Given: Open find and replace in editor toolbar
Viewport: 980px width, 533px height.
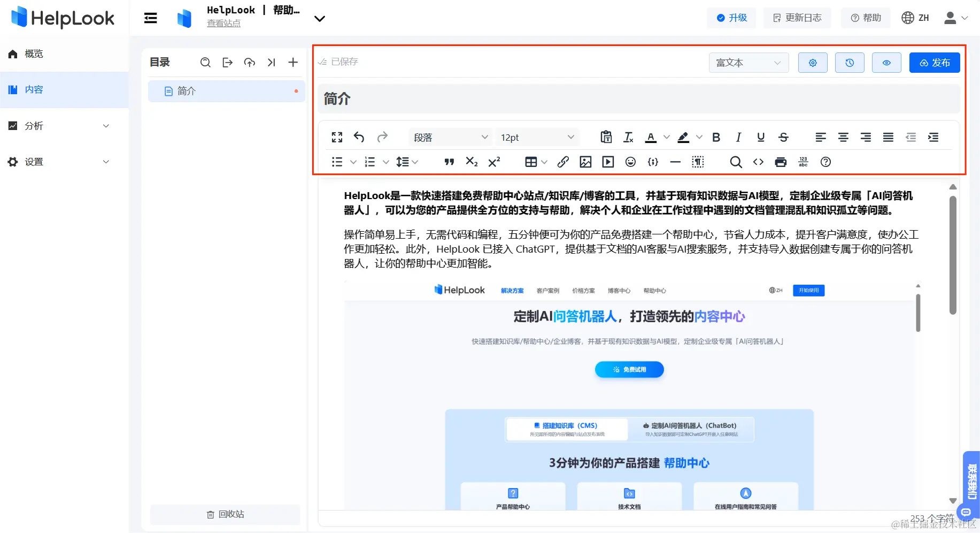Looking at the screenshot, I should click(736, 162).
